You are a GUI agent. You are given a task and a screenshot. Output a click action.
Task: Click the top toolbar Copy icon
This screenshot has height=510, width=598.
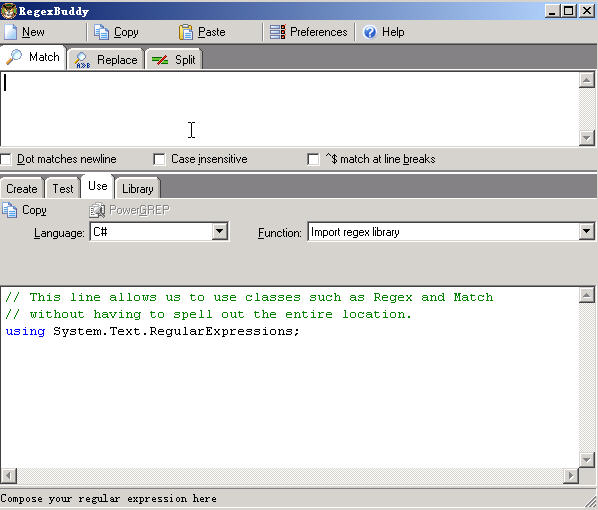(101, 32)
